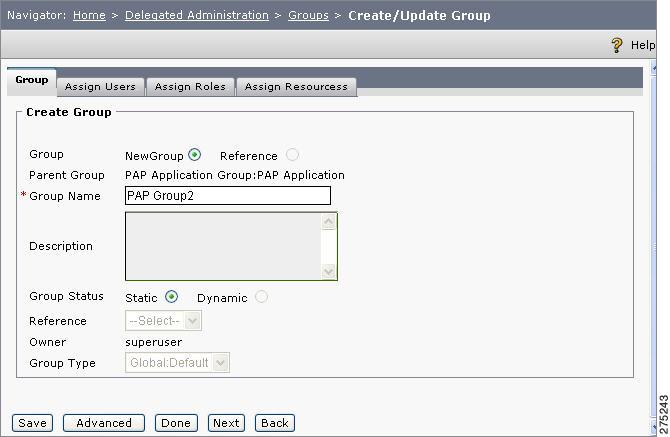Image resolution: width=670 pixels, height=437 pixels.
Task: Navigate to Delegated Administration breadcrumb link
Action: (197, 15)
